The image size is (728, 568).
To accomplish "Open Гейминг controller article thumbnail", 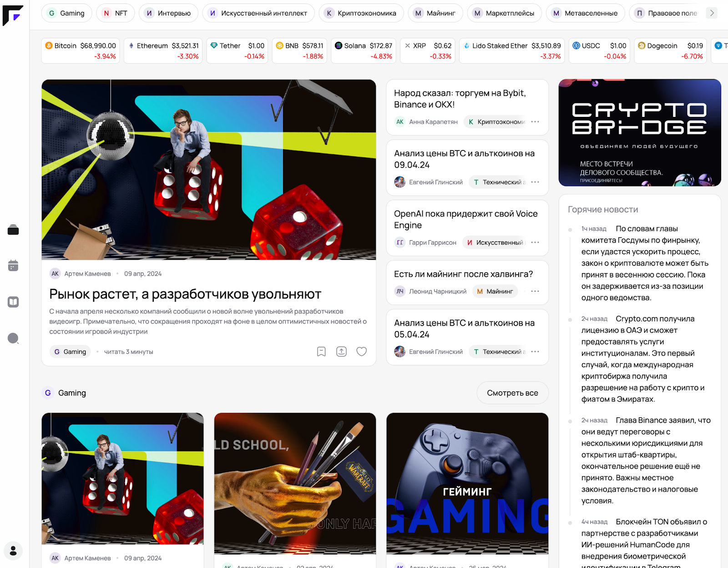I will coord(467,483).
